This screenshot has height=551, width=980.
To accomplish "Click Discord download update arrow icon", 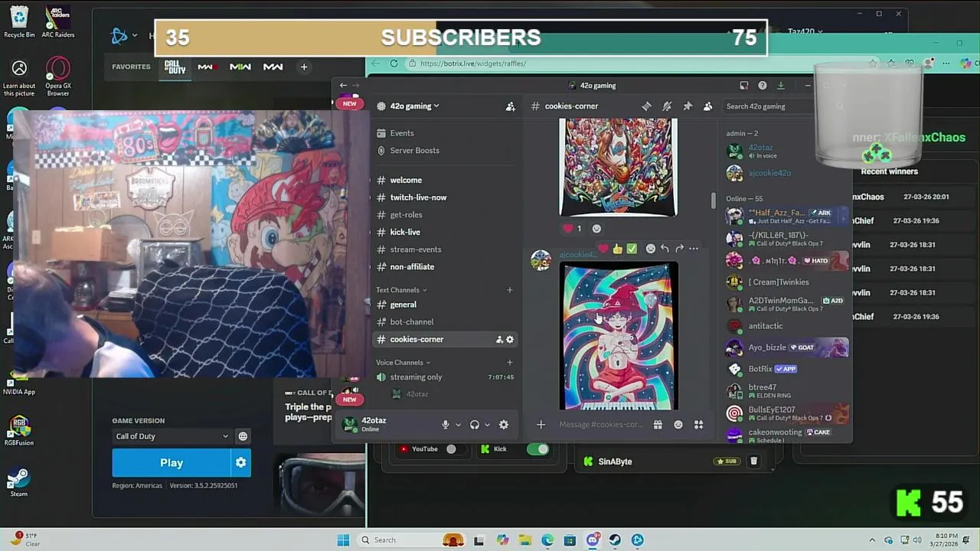I will [x=780, y=86].
